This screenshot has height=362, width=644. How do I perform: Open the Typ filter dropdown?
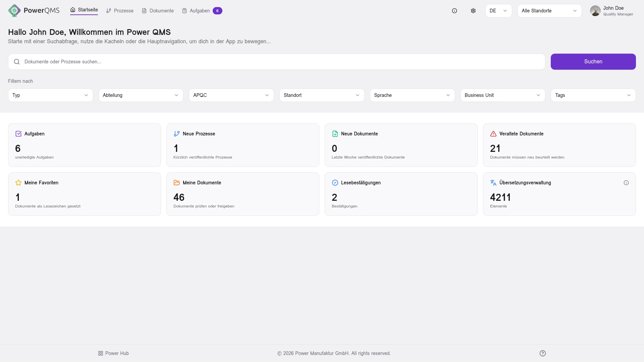51,95
